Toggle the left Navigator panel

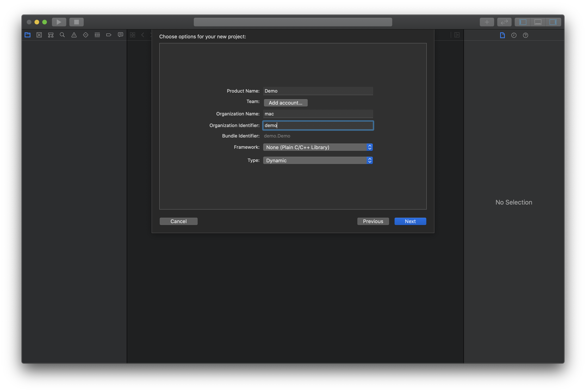(523, 22)
